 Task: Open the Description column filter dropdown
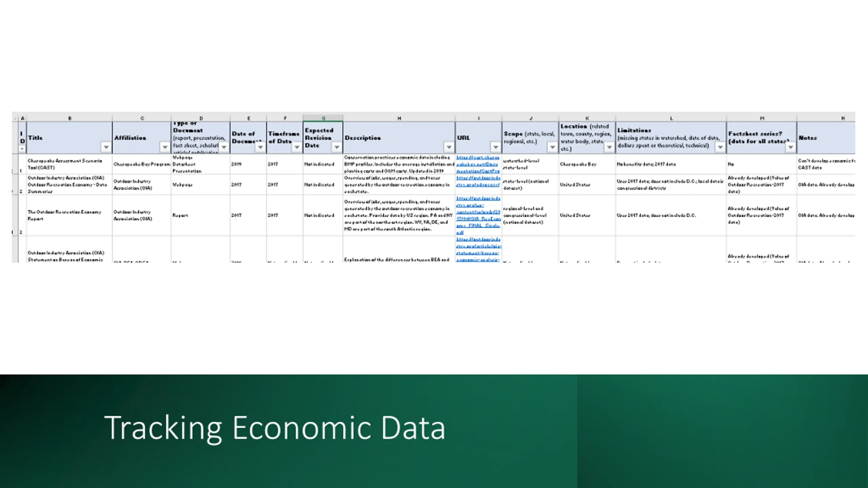(449, 147)
